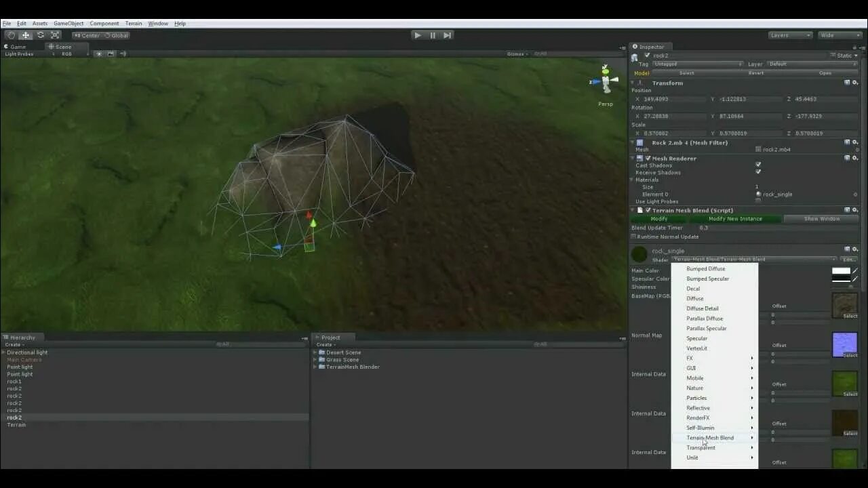Toggle scene lighting sun icon
The width and height of the screenshot is (868, 488).
coord(99,54)
